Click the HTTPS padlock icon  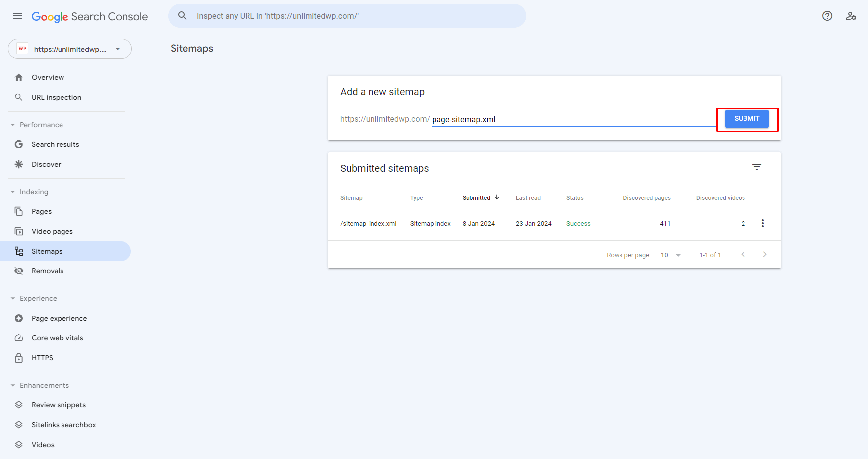(x=19, y=358)
